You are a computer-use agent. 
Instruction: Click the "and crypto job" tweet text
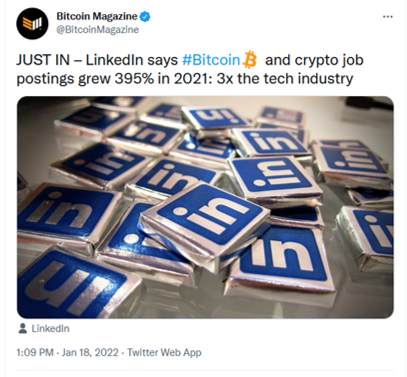pyautogui.click(x=314, y=60)
